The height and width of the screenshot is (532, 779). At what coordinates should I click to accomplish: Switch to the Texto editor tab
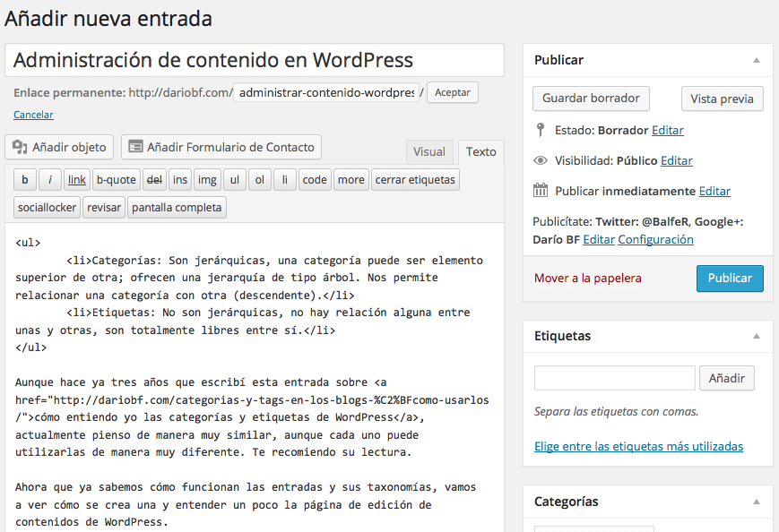coord(480,152)
